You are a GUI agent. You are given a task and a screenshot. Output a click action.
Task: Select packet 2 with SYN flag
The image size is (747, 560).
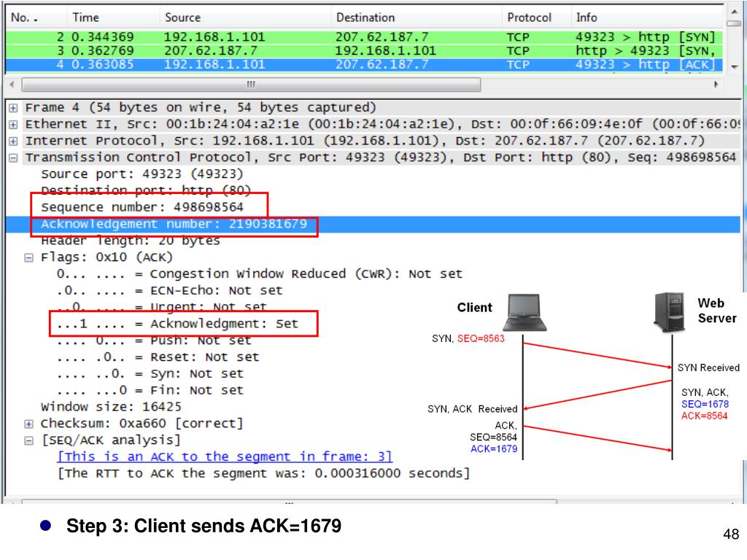tap(364, 36)
